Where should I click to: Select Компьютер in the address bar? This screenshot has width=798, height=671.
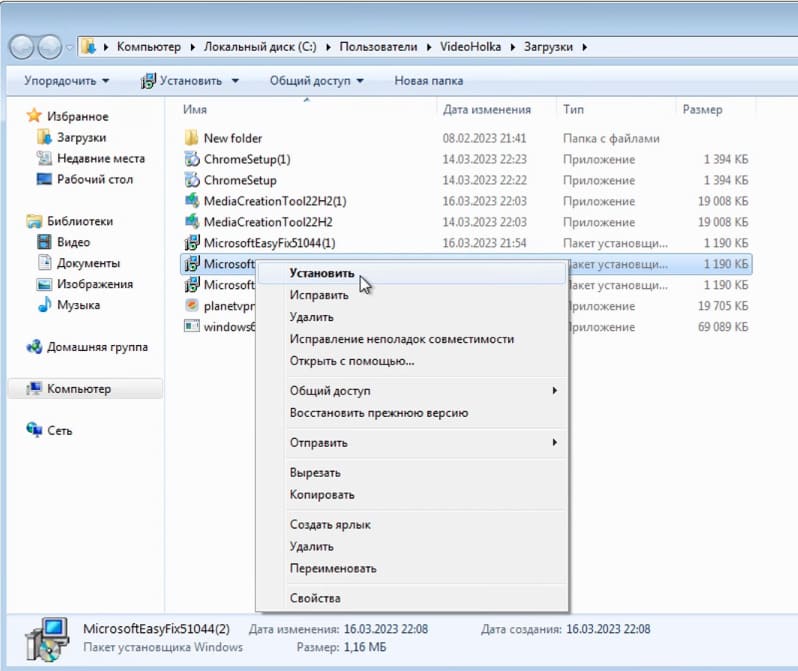click(x=149, y=47)
